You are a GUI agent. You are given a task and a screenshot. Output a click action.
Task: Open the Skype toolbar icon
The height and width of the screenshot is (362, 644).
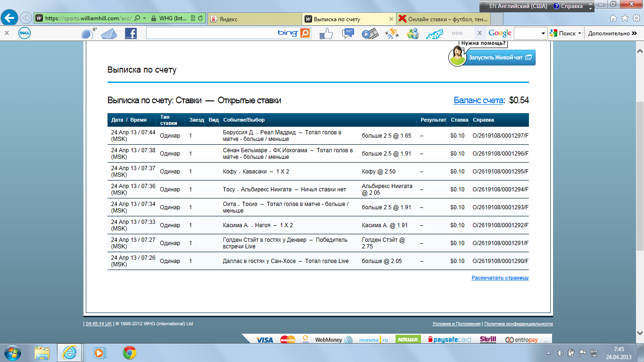point(434,34)
